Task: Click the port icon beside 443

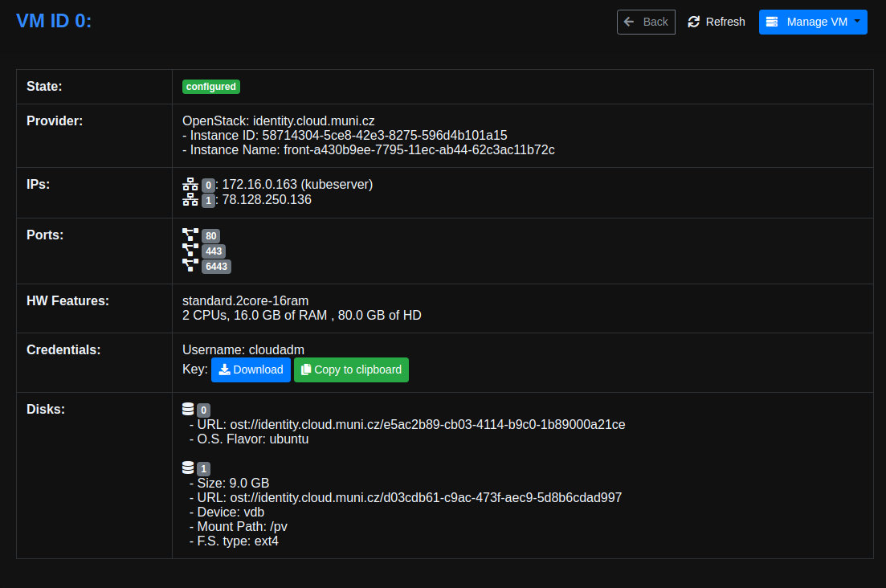Action: coord(190,251)
